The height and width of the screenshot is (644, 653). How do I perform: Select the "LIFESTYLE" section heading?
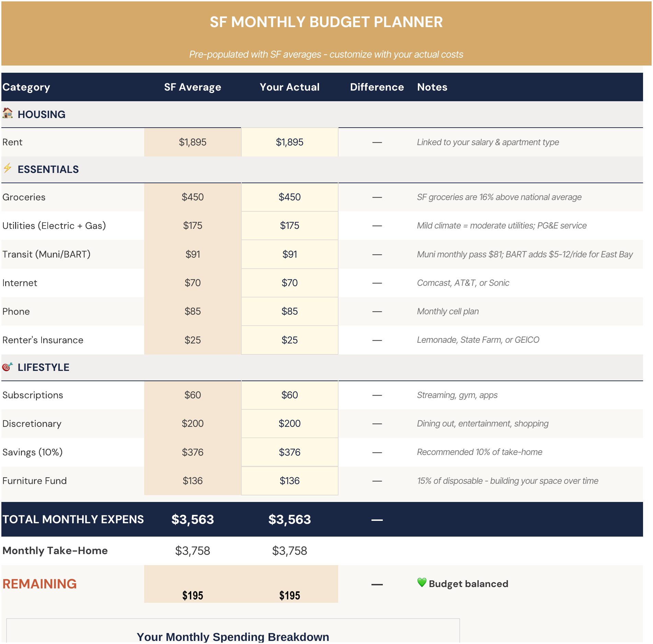[x=44, y=367]
